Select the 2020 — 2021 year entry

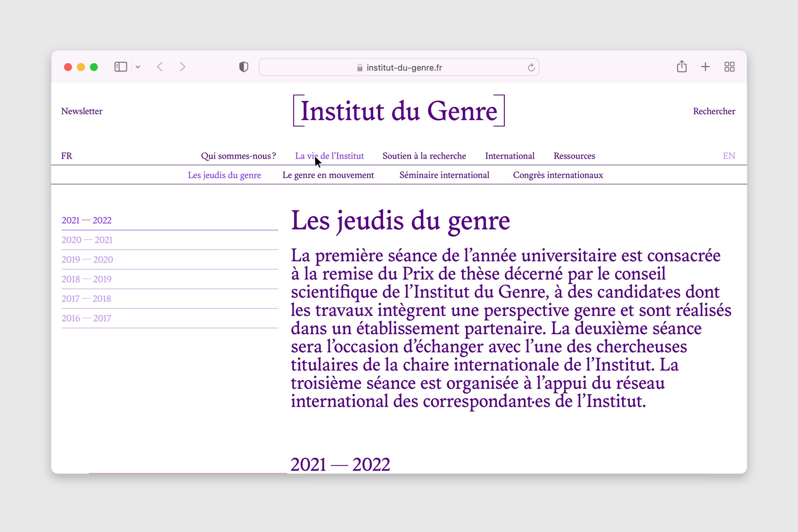(87, 240)
